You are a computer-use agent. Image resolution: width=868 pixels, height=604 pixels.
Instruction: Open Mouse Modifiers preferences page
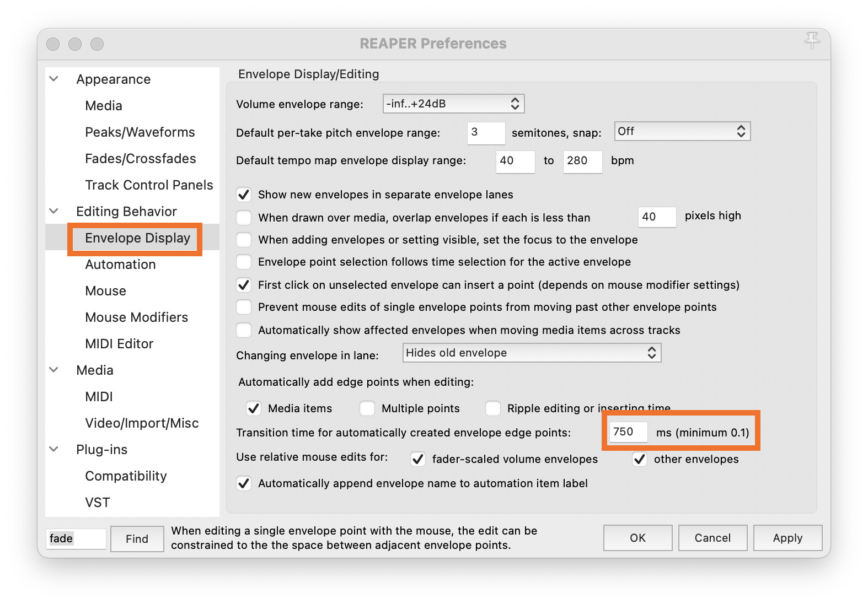tap(136, 317)
